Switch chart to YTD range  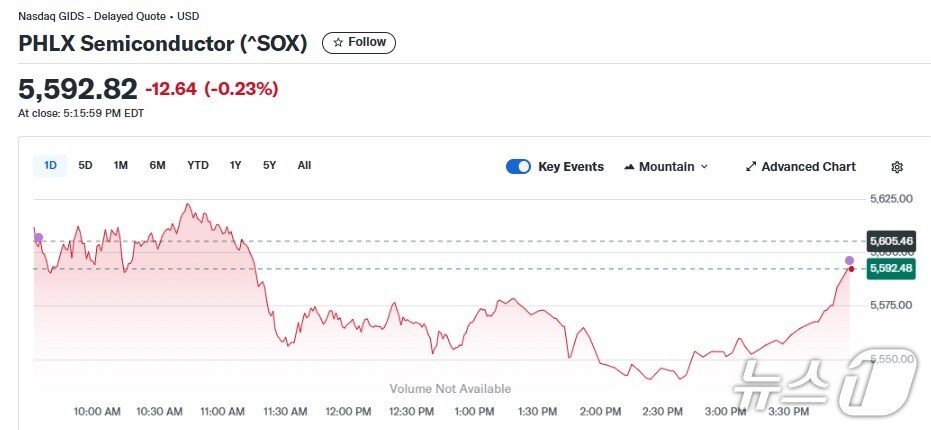point(198,165)
